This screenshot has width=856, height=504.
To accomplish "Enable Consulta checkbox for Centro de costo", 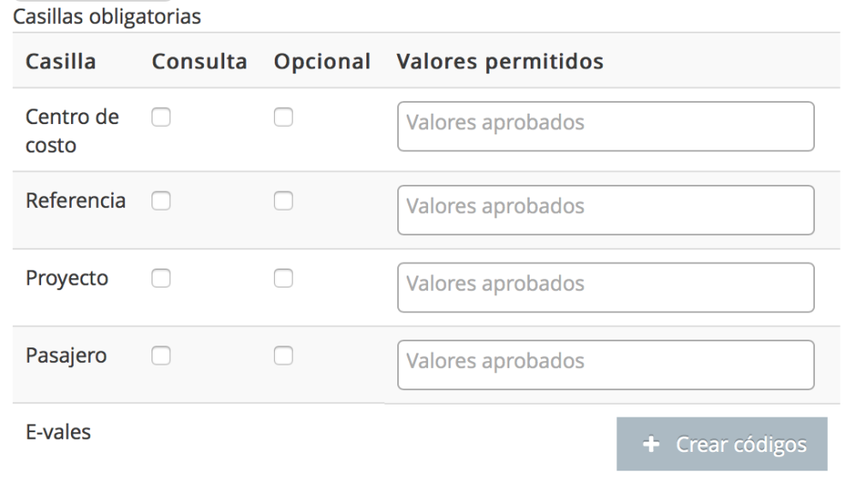I will 162,118.
